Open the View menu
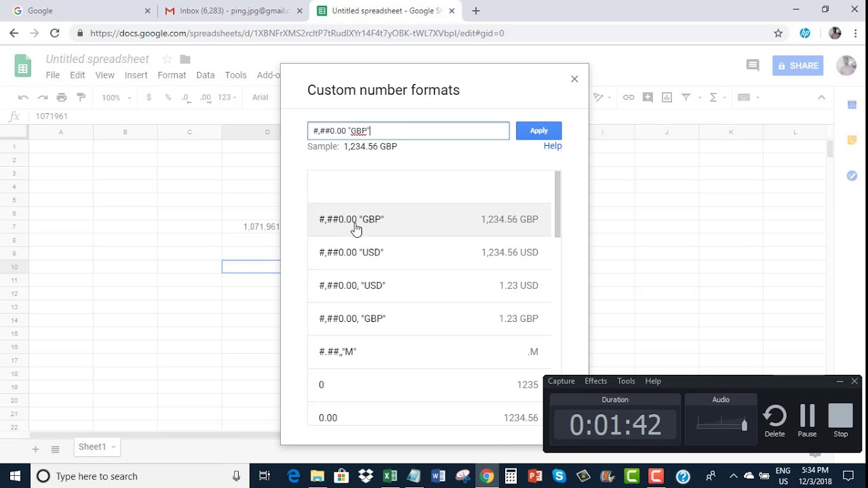This screenshot has height=488, width=868. coord(104,75)
